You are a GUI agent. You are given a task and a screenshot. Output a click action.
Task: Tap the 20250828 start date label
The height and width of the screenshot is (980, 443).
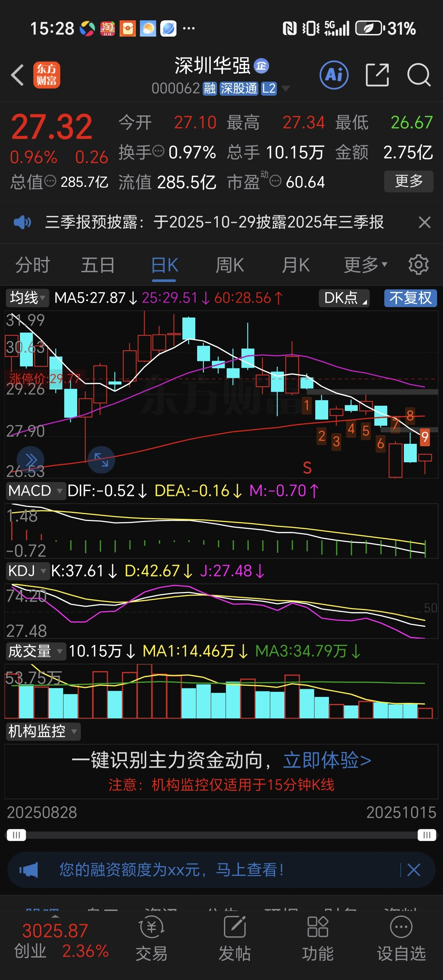[42, 813]
